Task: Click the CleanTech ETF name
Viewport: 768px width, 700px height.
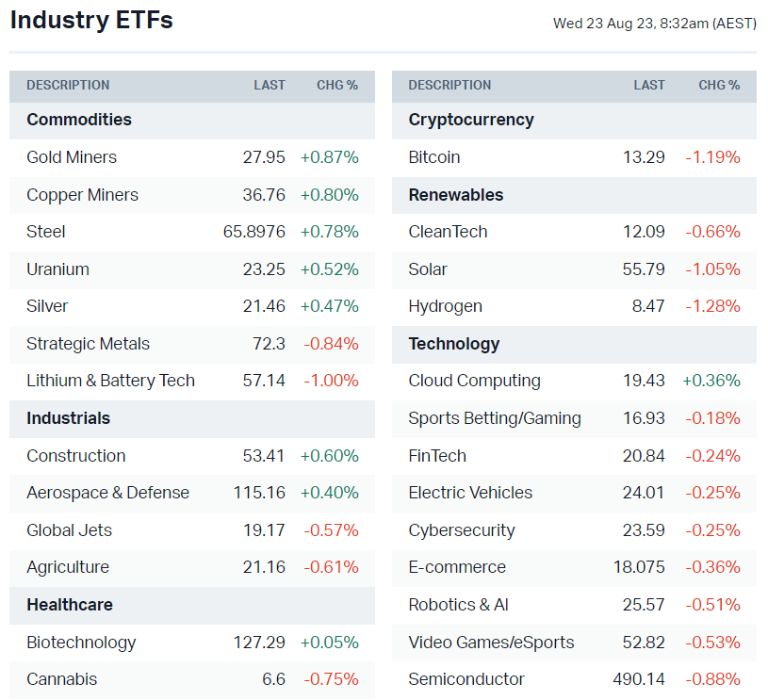Action: [448, 232]
